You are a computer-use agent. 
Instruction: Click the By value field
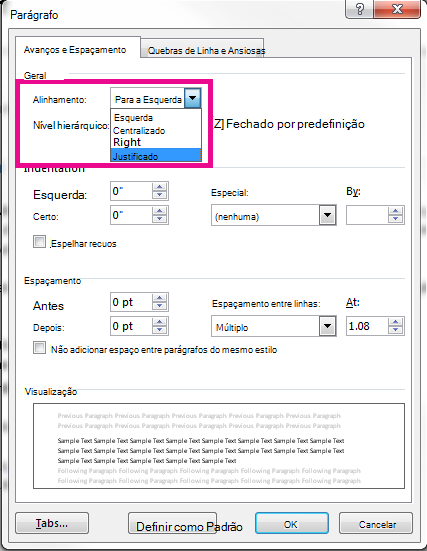pyautogui.click(x=367, y=215)
